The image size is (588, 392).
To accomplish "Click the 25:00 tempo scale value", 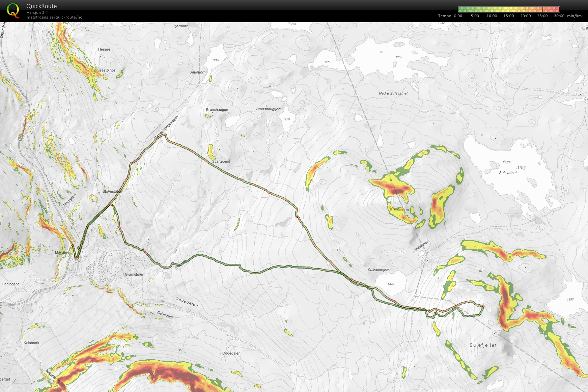I will 542,16.
